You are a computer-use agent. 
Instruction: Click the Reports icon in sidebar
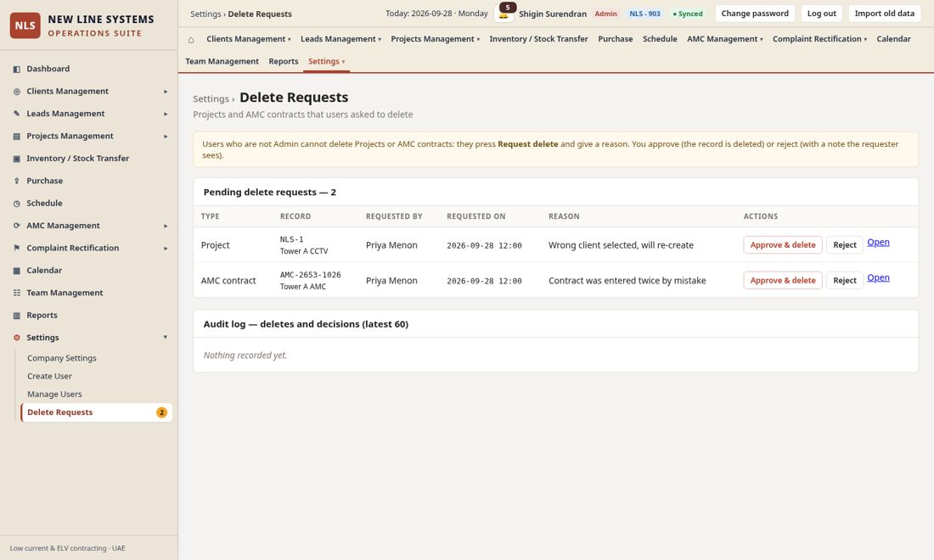17,316
